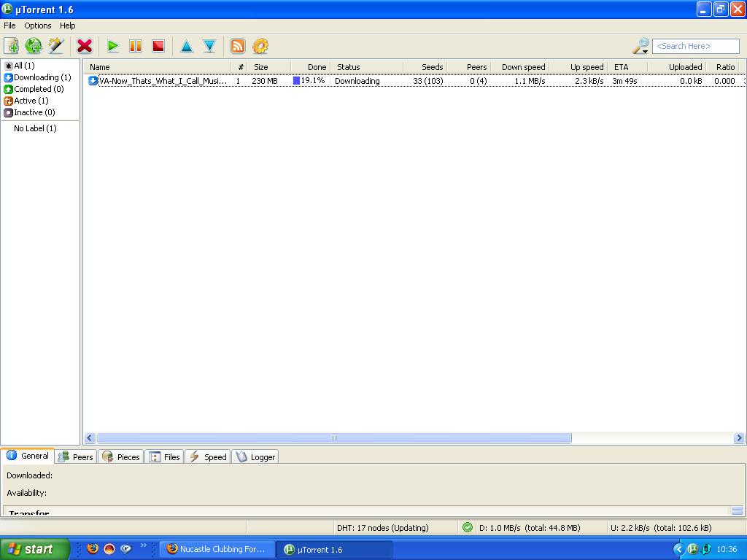Click the Add Torrent from URL icon
Image resolution: width=747 pixels, height=560 pixels.
(x=34, y=46)
